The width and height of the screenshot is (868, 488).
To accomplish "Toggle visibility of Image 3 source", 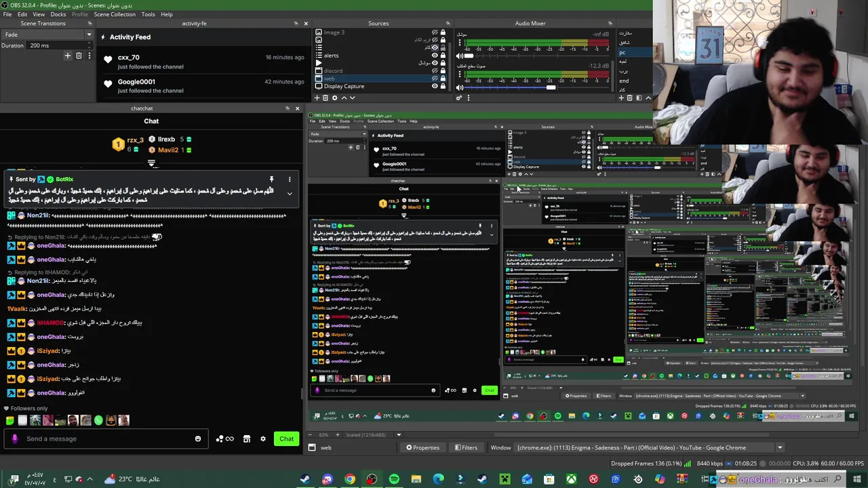I will 435,33.
